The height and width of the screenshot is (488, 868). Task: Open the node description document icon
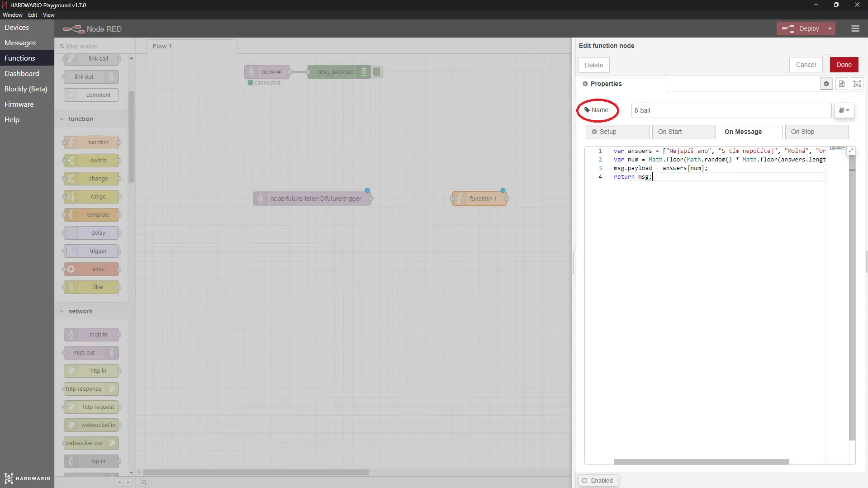coord(841,84)
